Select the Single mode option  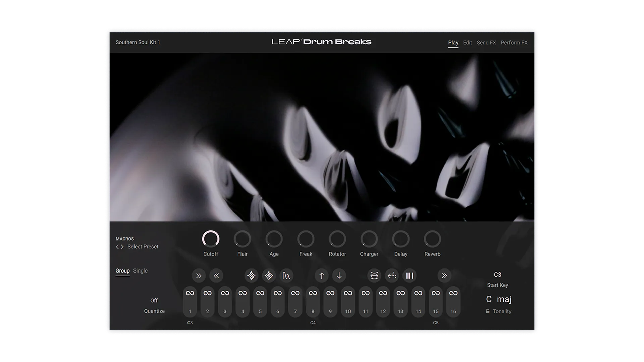pos(140,271)
